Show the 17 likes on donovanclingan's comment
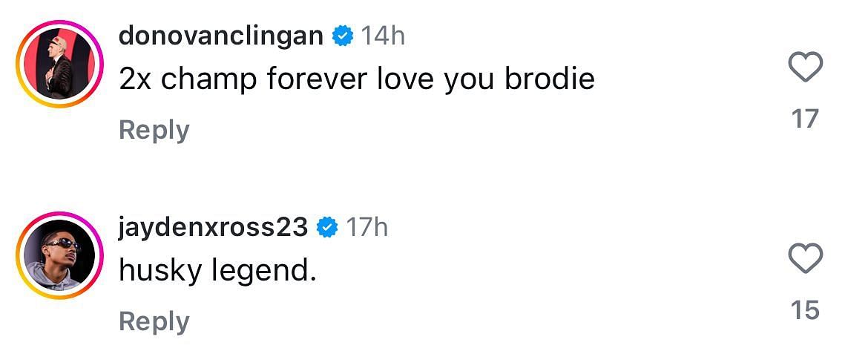 tap(805, 119)
